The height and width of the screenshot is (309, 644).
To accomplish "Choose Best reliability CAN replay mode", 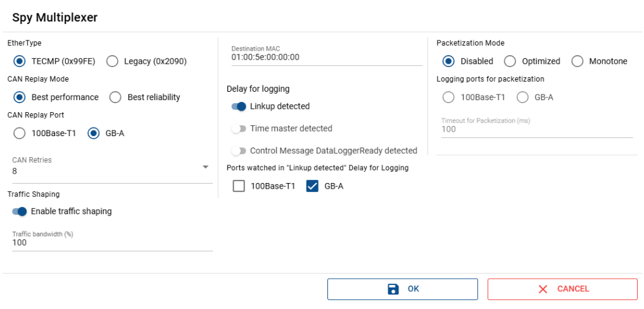I will pos(115,97).
